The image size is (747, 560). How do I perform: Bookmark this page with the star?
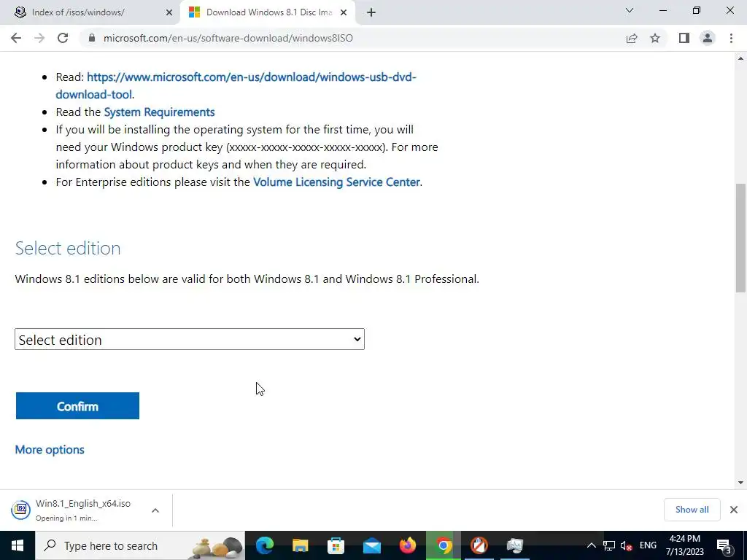click(x=655, y=38)
